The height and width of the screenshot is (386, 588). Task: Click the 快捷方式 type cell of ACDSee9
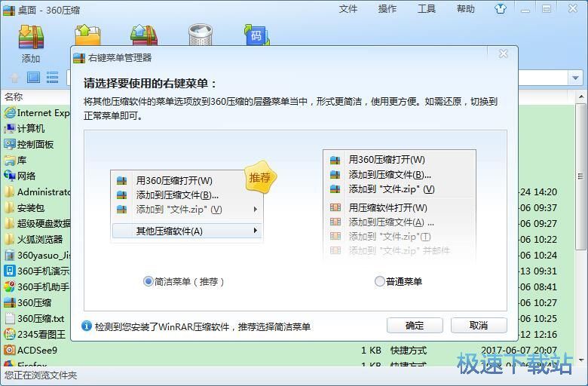tap(409, 350)
